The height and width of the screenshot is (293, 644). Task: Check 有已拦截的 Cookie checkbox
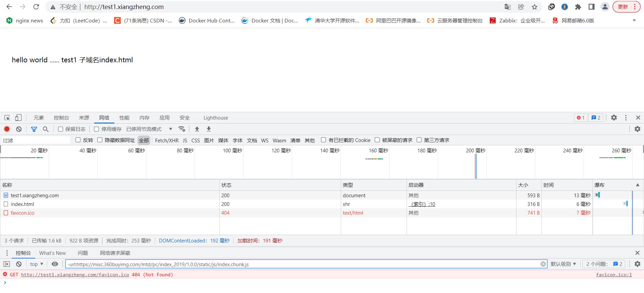(x=323, y=140)
